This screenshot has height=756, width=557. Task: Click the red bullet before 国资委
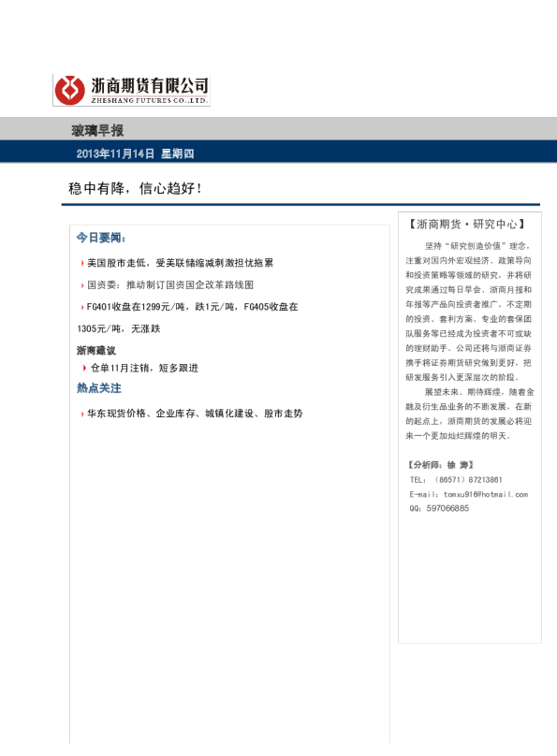[82, 285]
